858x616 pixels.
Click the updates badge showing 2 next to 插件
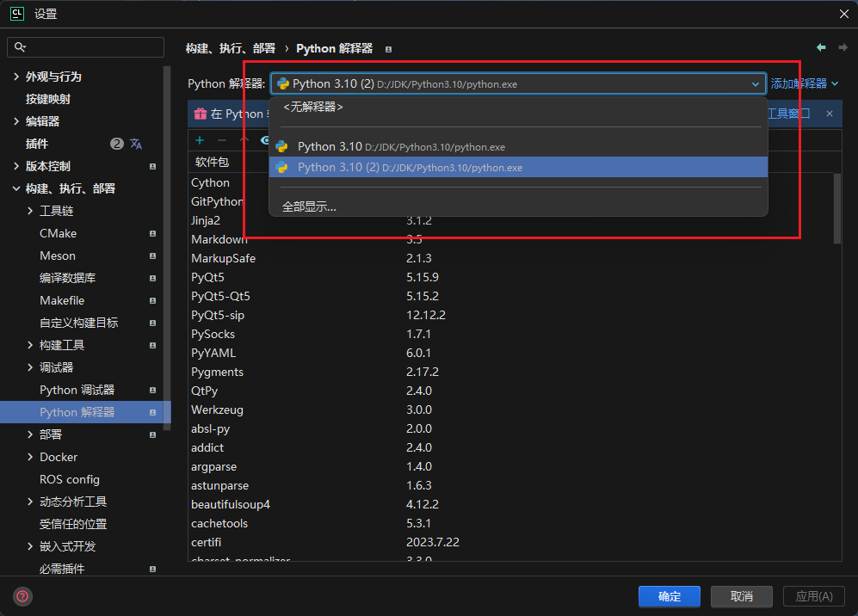[x=116, y=144]
